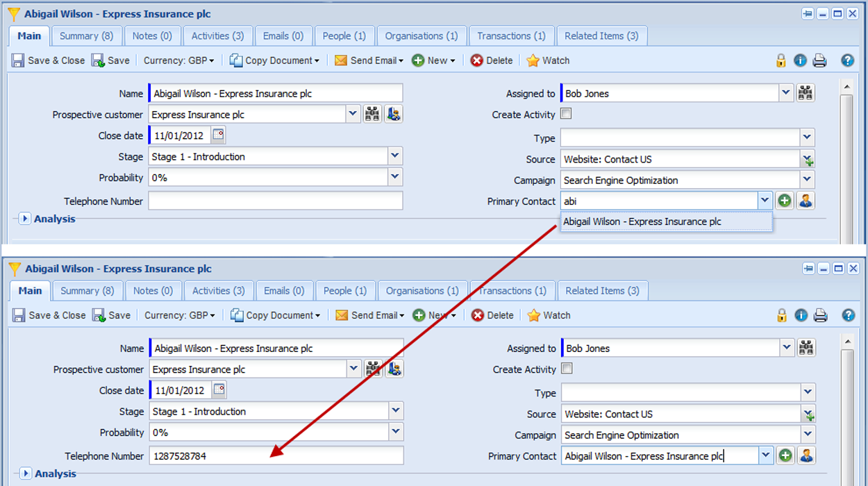Click pin icon in upper window title bar
Screen dimensions: 868x486
(x=808, y=14)
